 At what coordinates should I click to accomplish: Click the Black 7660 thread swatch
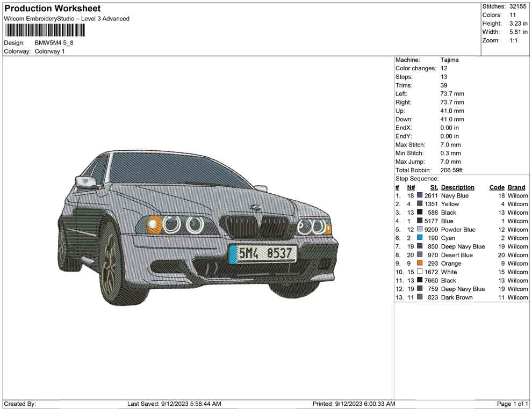click(420, 280)
